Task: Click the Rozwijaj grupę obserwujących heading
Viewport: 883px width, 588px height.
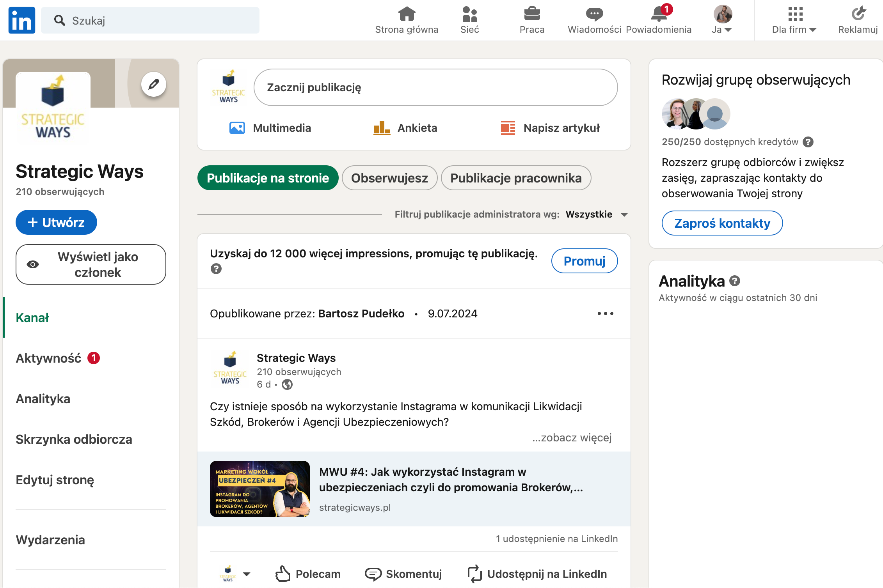Action: click(x=756, y=80)
